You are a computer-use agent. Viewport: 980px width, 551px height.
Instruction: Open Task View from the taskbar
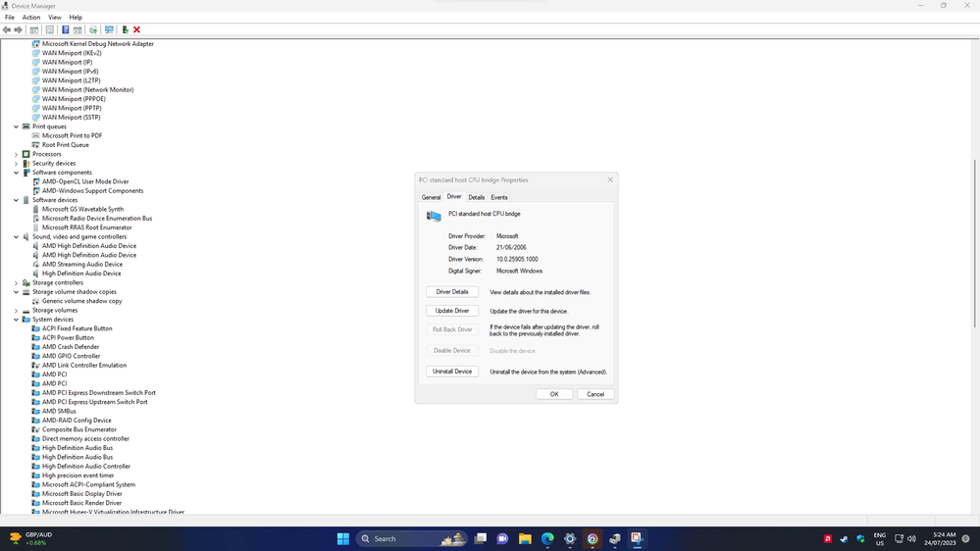click(480, 538)
